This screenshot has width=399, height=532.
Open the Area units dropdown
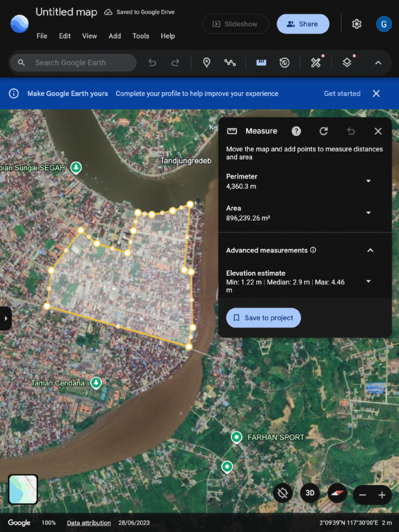[x=368, y=212]
